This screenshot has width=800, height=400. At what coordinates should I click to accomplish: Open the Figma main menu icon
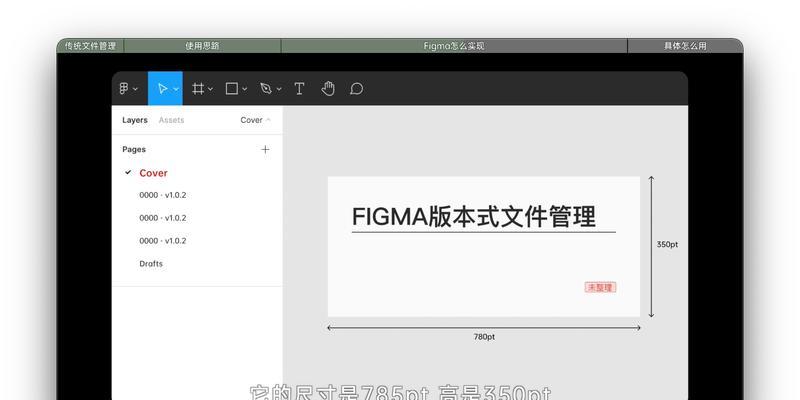coord(124,89)
